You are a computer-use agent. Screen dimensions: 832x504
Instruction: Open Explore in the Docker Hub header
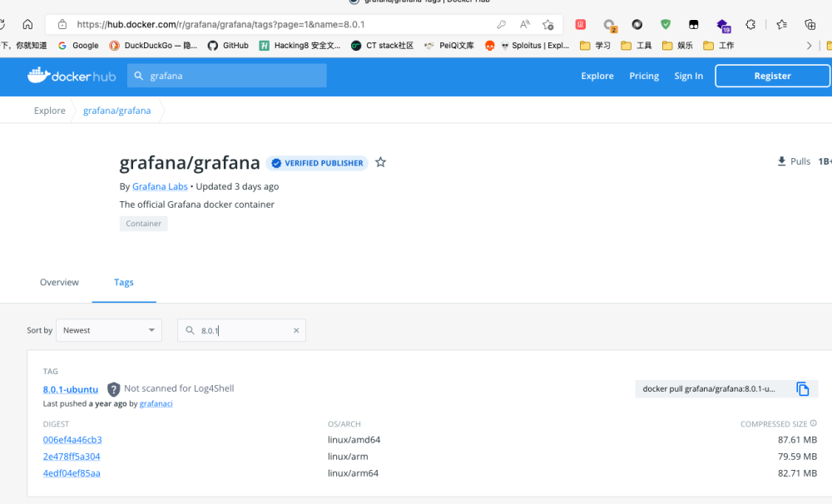[x=597, y=76]
